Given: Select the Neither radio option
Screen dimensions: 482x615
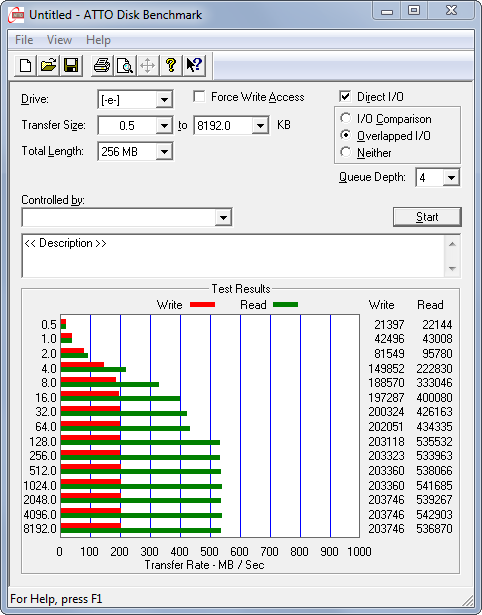Looking at the screenshot, I should pyautogui.click(x=346, y=152).
